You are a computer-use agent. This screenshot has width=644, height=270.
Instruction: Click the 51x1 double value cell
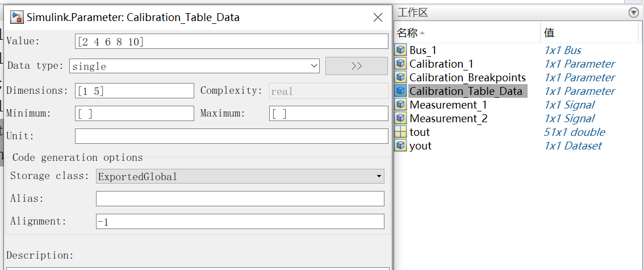tap(574, 132)
